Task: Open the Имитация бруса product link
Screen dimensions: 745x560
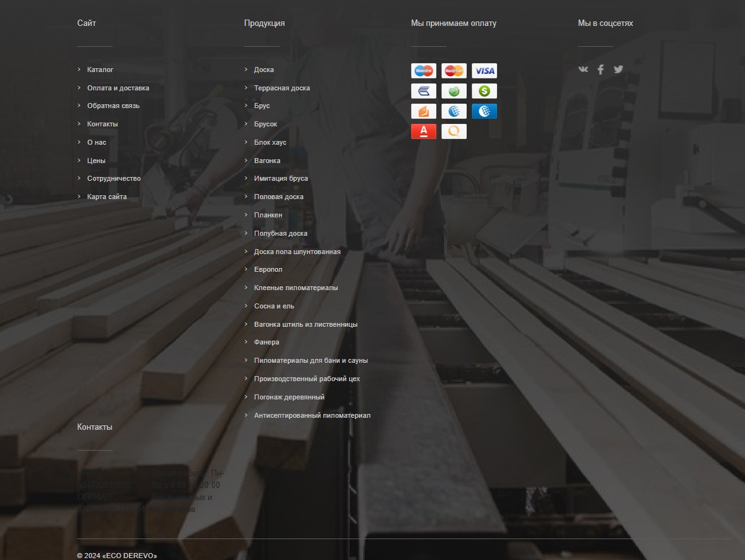Action: [281, 179]
